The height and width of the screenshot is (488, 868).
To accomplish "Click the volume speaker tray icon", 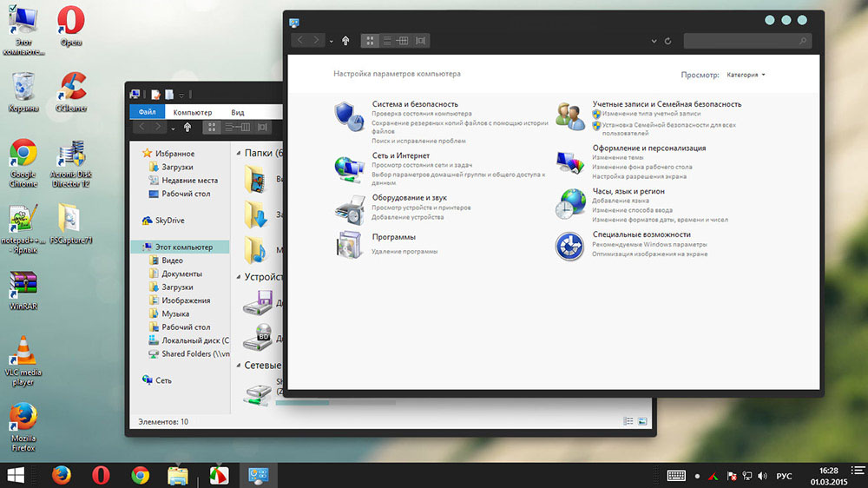I will [761, 476].
